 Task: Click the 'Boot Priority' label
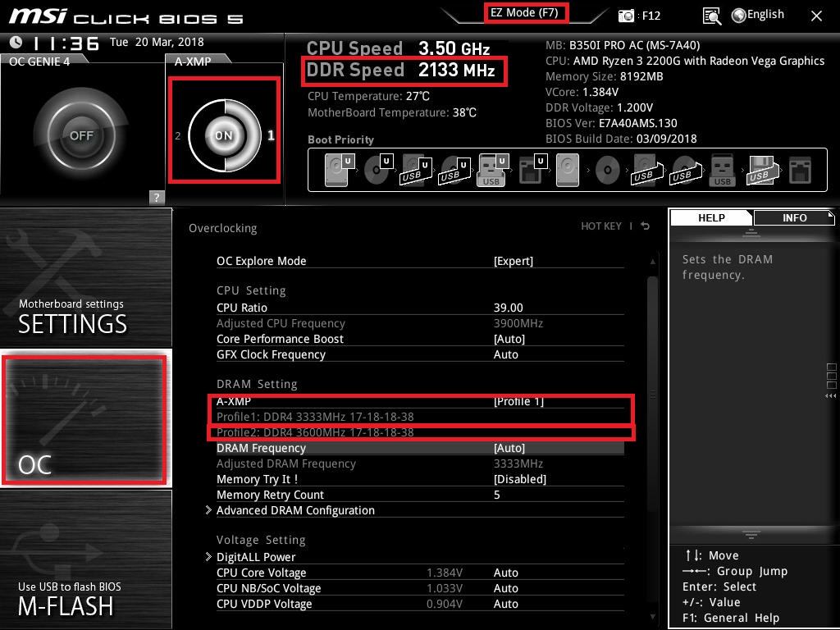tap(340, 139)
